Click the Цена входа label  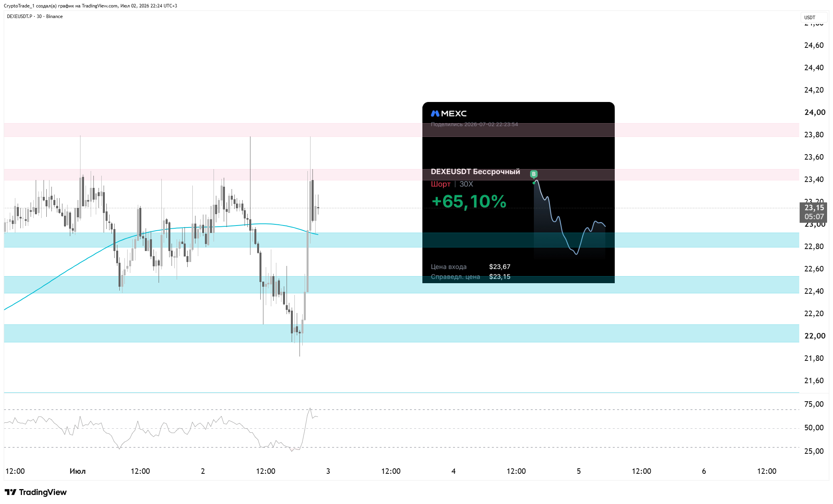pyautogui.click(x=449, y=267)
